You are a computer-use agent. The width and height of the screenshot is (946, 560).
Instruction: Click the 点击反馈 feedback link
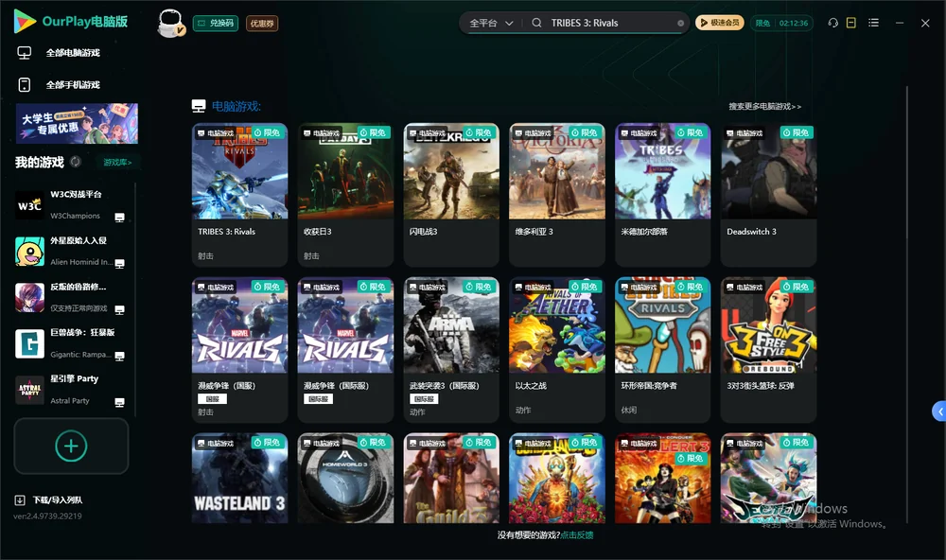[577, 534]
